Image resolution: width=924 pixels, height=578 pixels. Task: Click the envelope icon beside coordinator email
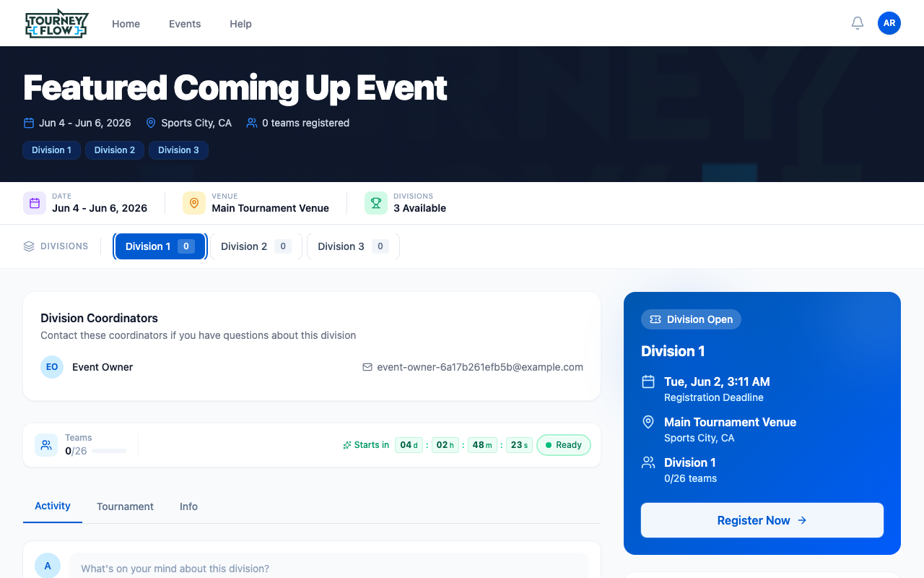pyautogui.click(x=367, y=367)
